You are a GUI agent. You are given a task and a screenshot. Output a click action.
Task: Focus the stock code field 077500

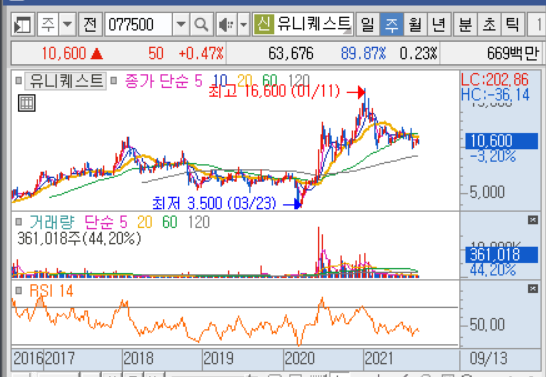[138, 24]
